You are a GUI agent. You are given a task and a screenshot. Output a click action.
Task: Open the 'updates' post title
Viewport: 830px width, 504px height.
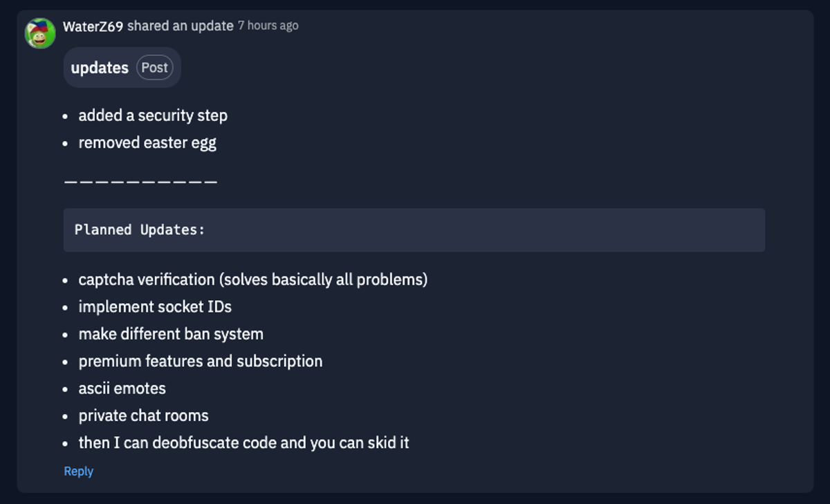point(100,68)
